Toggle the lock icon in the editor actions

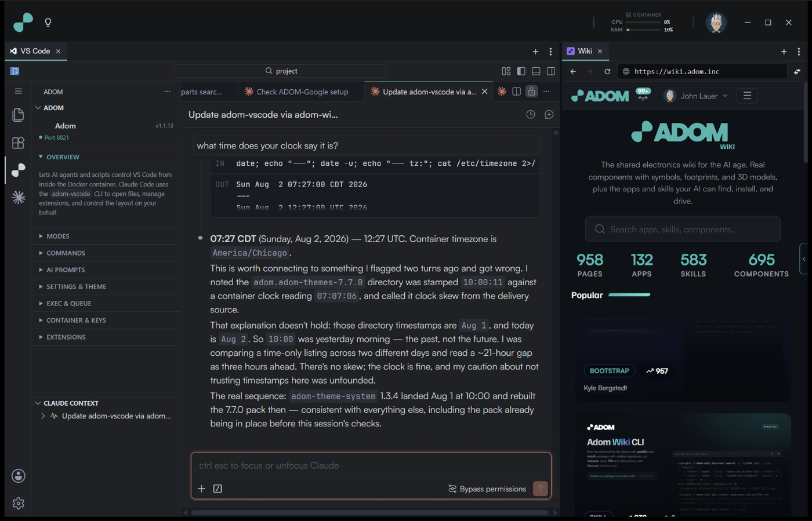tap(531, 92)
